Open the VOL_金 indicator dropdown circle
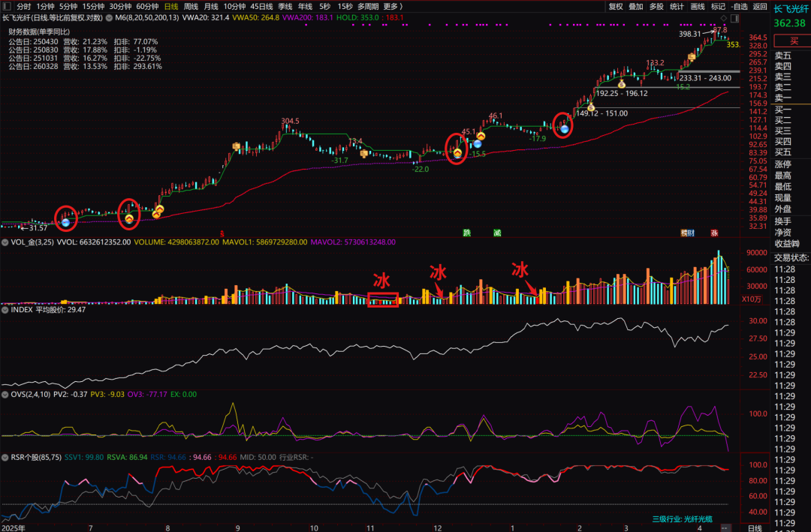 click(5, 242)
